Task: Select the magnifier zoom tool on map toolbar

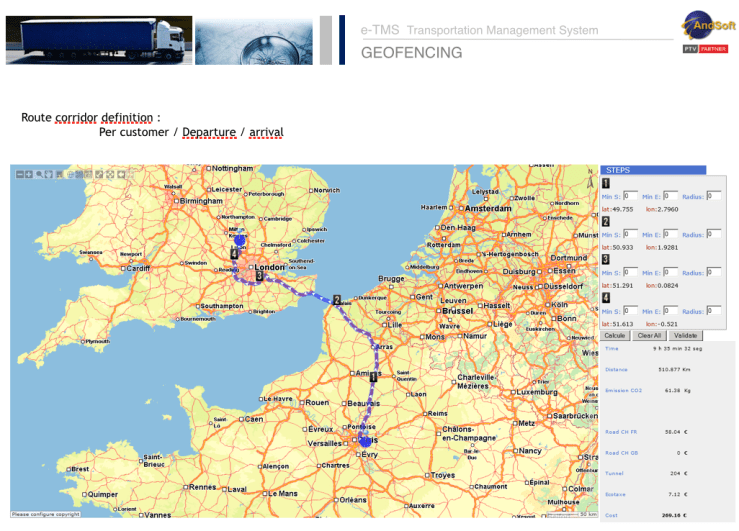Action: pos(39,174)
